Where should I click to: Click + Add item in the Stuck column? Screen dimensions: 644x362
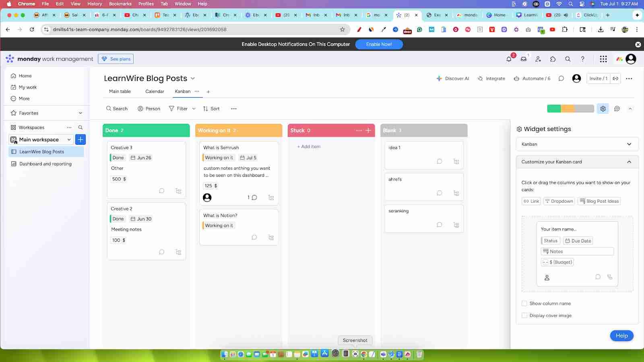308,146
